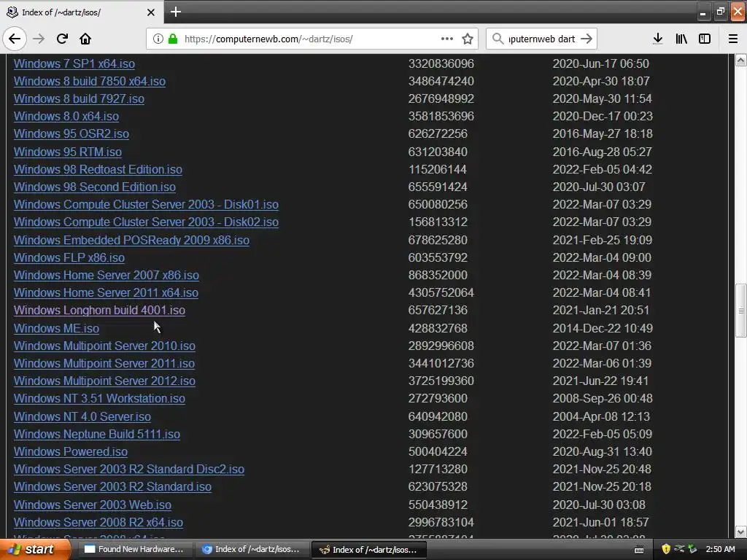Click file size 3320836096 text
The image size is (747, 560).
point(441,63)
